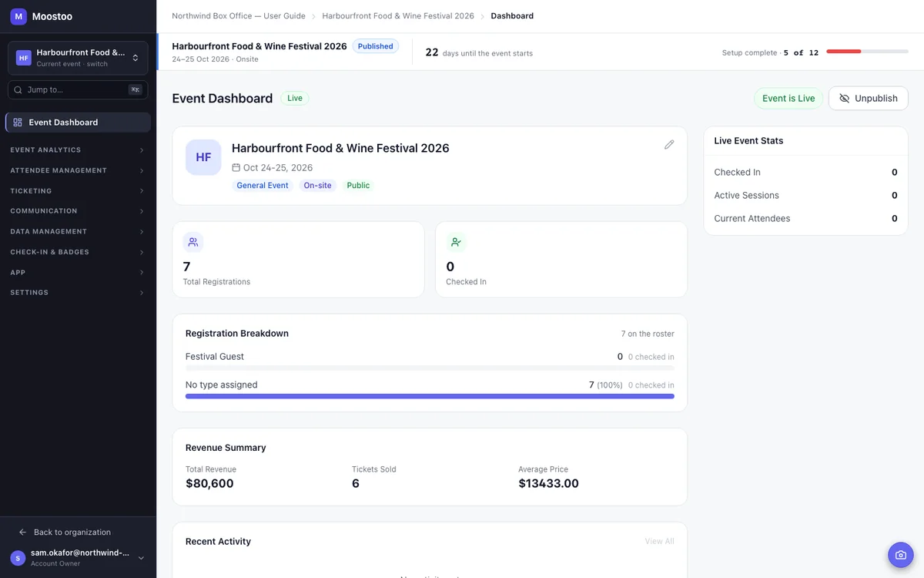Open the event switcher dropdown
924x578 pixels.
click(78, 58)
